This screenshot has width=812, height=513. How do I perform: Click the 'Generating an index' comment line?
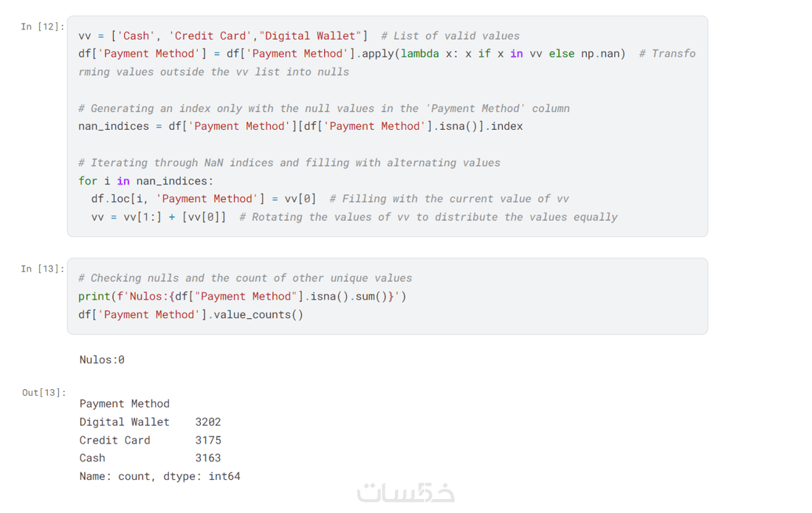[323, 109]
